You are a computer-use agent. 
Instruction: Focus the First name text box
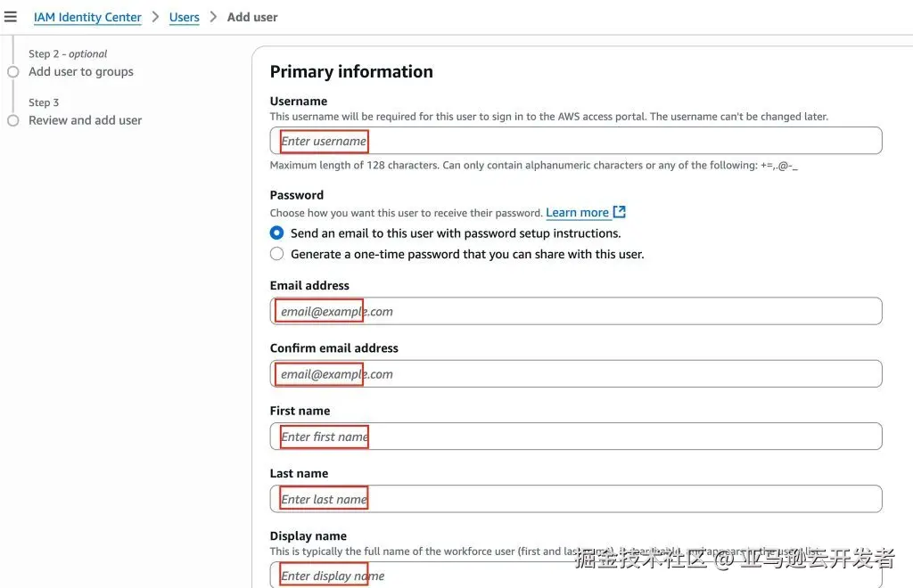point(576,437)
